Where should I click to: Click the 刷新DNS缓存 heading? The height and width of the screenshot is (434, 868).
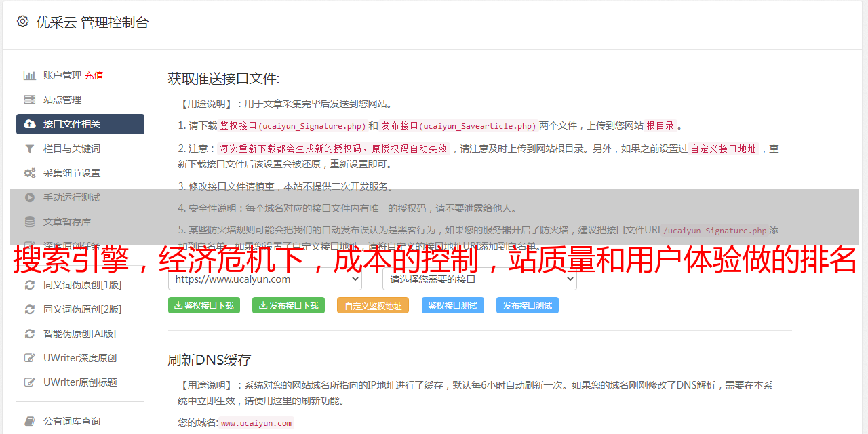coord(210,359)
